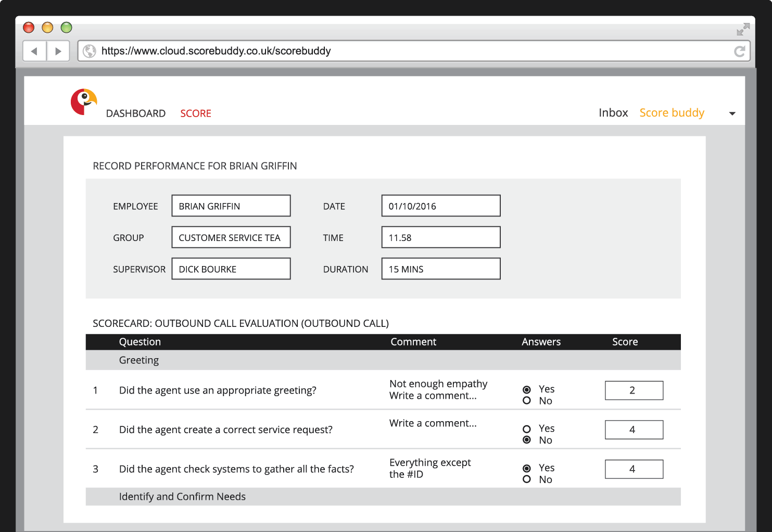Image resolution: width=772 pixels, height=532 pixels.
Task: Click the globe icon in the address bar
Action: point(90,51)
